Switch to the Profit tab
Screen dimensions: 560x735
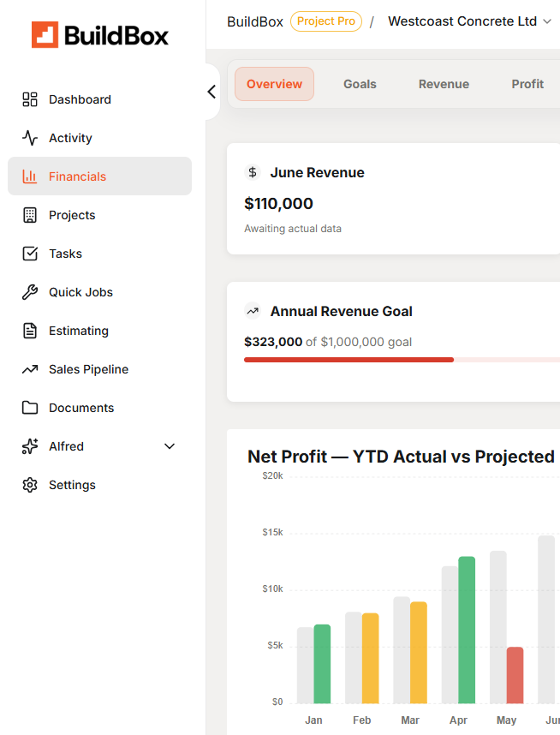(x=527, y=84)
